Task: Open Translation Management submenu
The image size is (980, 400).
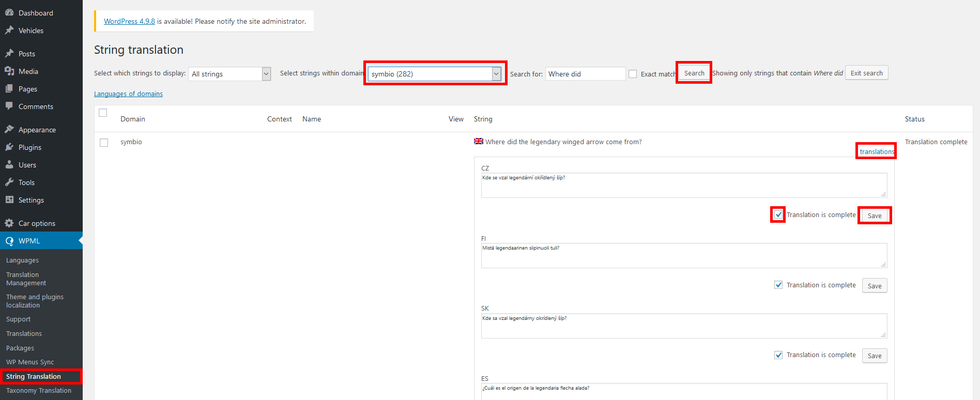Action: (x=26, y=279)
